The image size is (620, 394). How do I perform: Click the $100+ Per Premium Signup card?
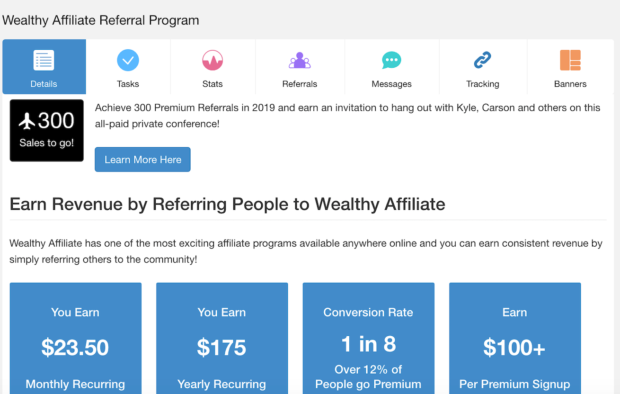coord(515,338)
